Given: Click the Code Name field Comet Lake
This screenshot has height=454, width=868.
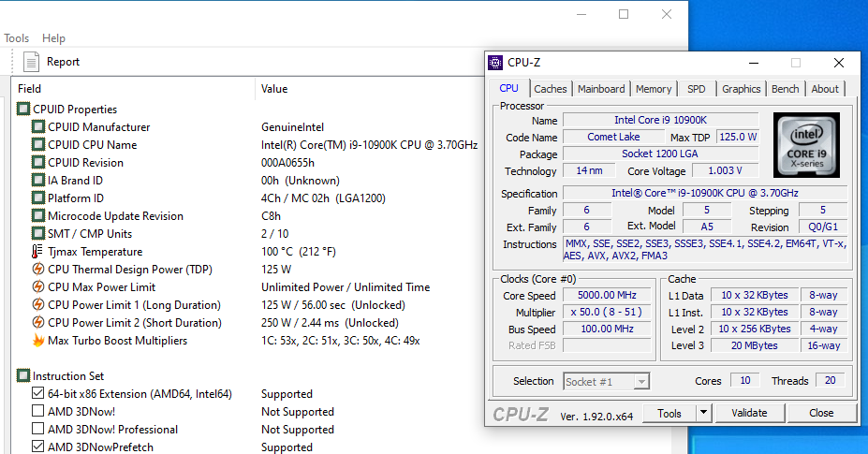Looking at the screenshot, I should 613,137.
